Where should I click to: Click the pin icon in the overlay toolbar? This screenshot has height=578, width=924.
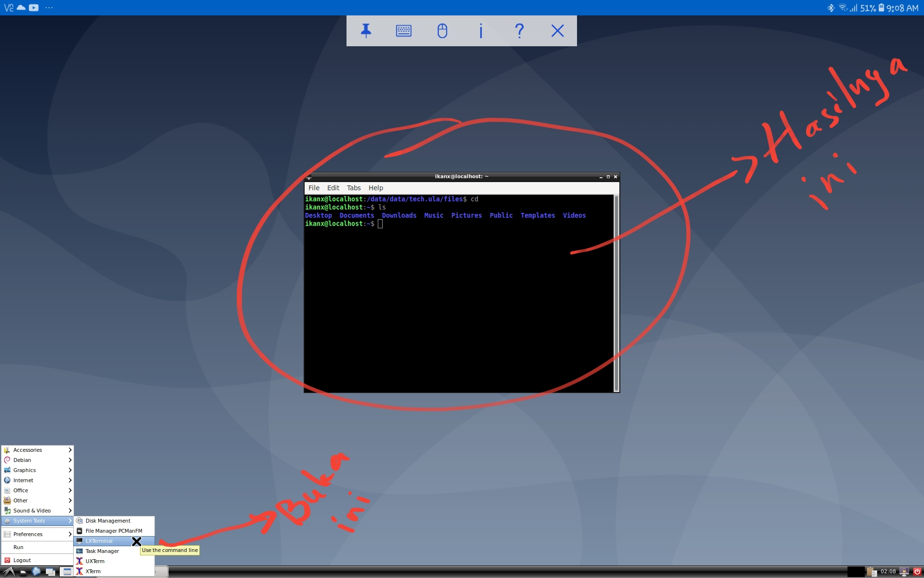pos(366,31)
